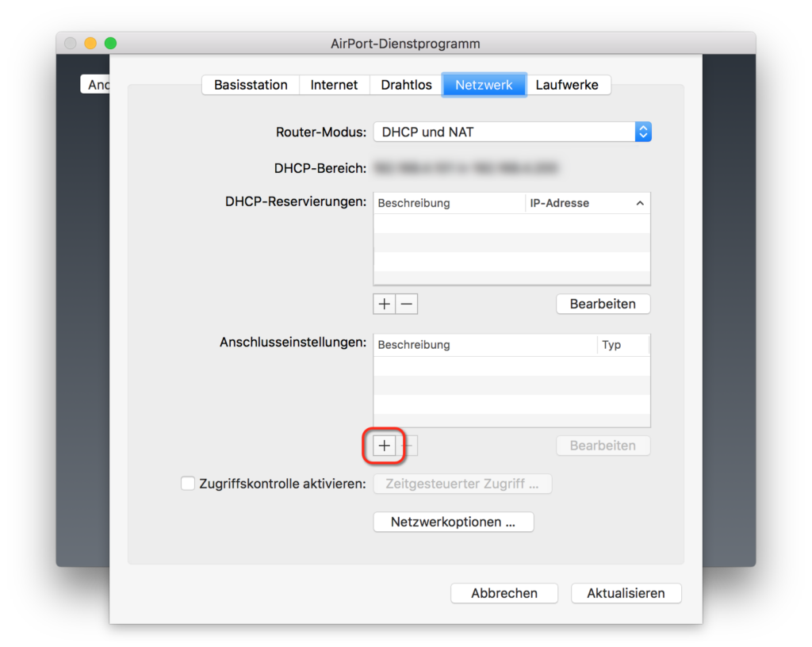Click Bearbeiten for DHCP reservations
Viewport: 812px width, 647px height.
pos(603,304)
